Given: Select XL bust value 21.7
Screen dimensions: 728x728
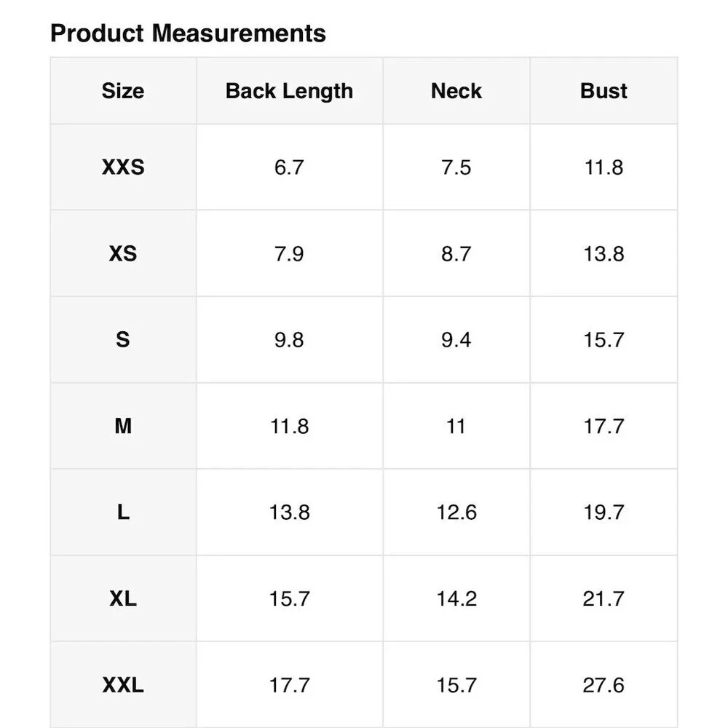Looking at the screenshot, I should pos(604,598).
